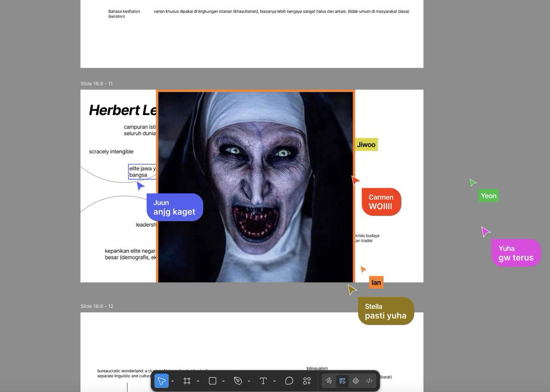Click the "bilingualism" text on slide 12
The height and width of the screenshot is (392, 550).
click(317, 368)
